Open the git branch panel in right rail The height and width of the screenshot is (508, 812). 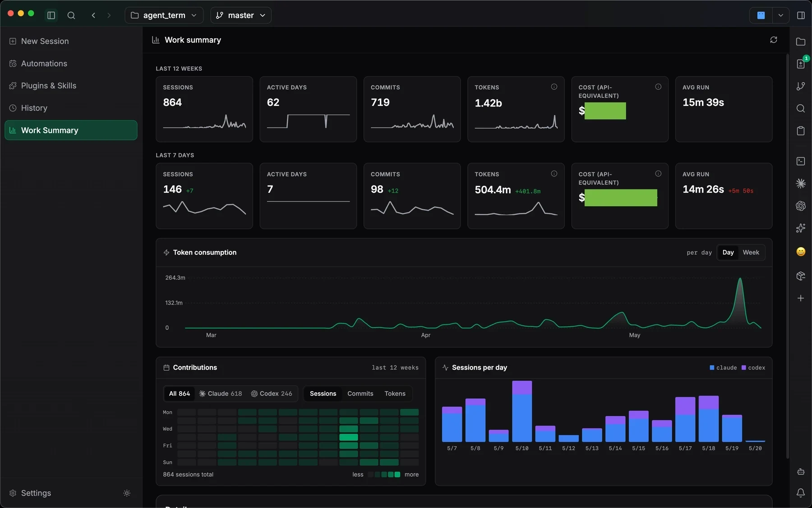pos(801,86)
